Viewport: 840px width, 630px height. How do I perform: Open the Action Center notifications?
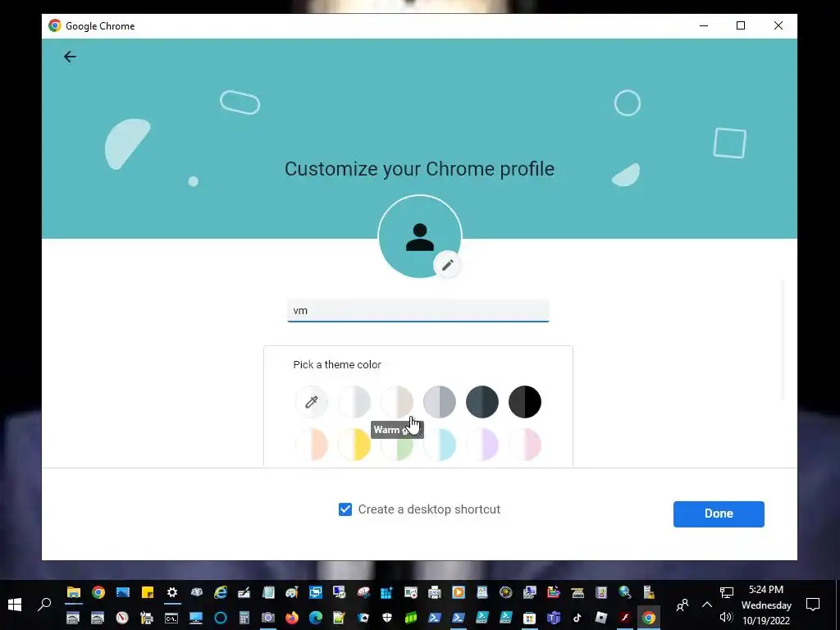(813, 605)
